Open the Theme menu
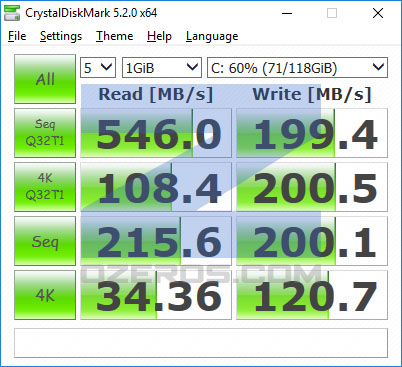 click(x=114, y=36)
